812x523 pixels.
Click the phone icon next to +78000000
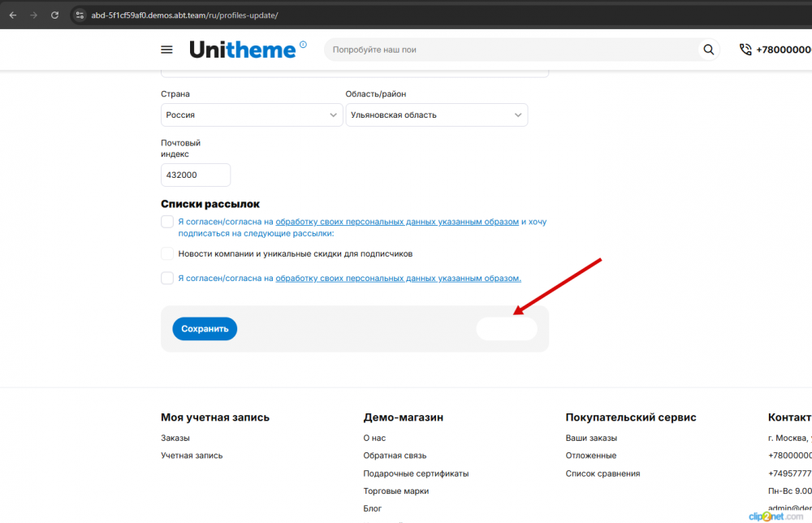click(x=745, y=49)
